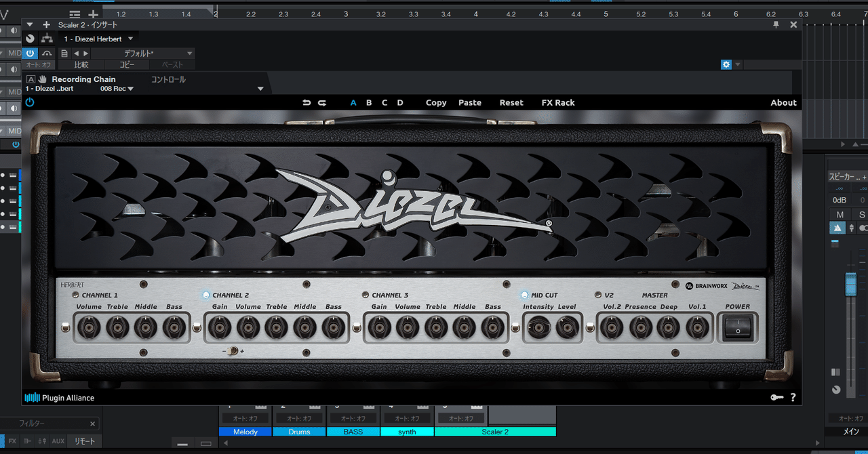
Task: Flip the minus/plus switch under Channel 2
Action: point(232,351)
